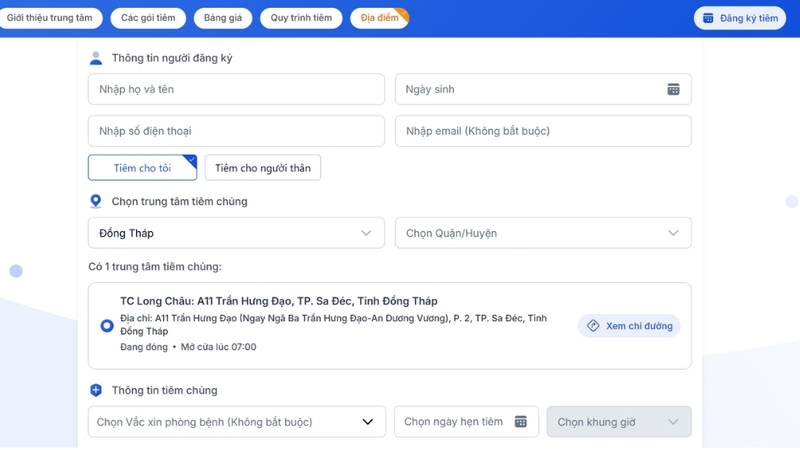Click the location pin icon near Chọn trung tâm
Viewport: 800px width, 450px height.
(x=96, y=201)
